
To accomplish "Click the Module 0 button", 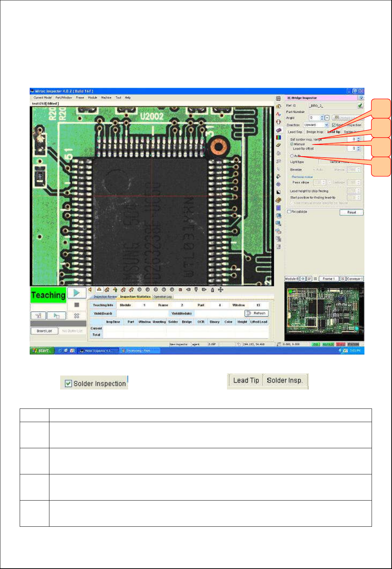I will pyautogui.click(x=292, y=278).
